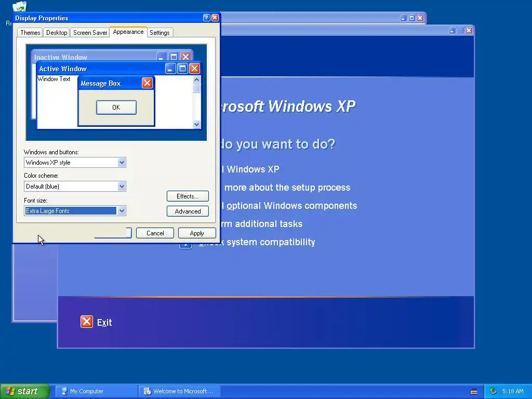
Task: Choose Install optional Windows components
Action: (x=289, y=206)
